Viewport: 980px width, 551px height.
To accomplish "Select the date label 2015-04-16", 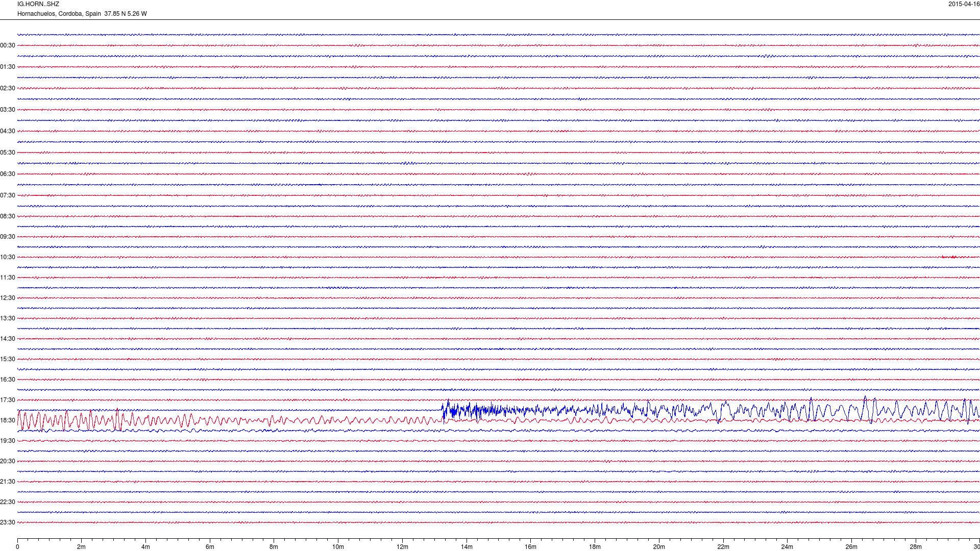I will (x=964, y=4).
